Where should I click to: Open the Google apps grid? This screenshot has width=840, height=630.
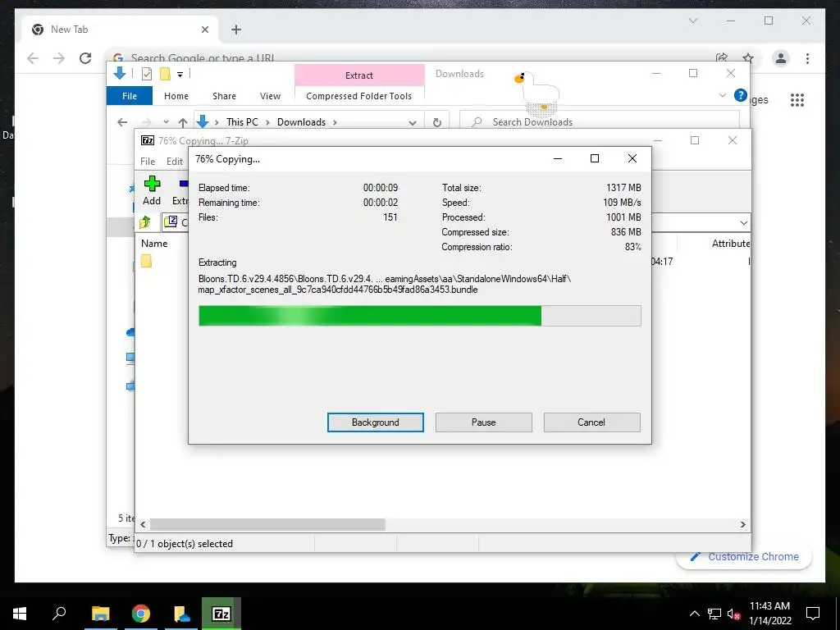coord(797,99)
